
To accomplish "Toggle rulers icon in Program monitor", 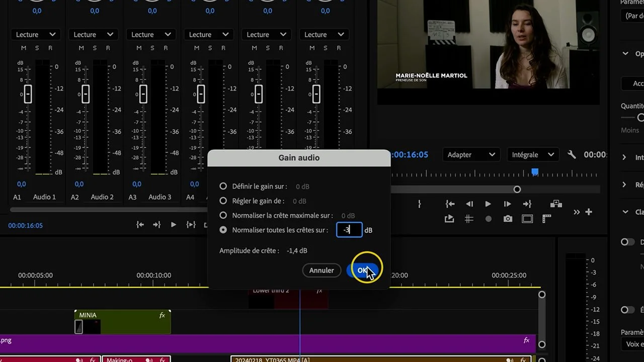I will click(x=546, y=219).
